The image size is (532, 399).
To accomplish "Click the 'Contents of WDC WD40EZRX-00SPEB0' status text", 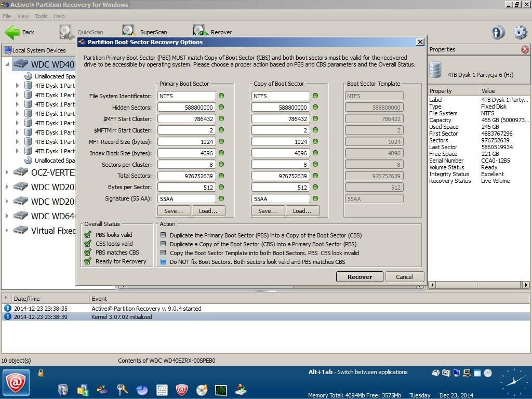I will pos(167,361).
